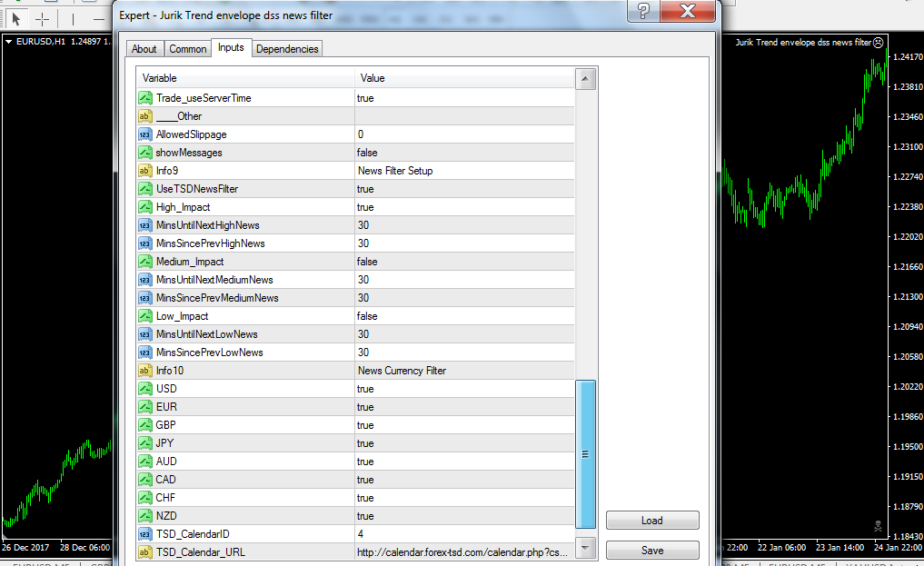
Task: Click the NZD variable name
Action: [166, 516]
